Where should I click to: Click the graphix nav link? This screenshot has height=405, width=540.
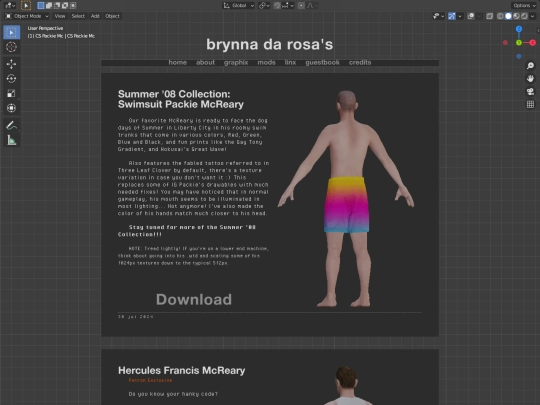point(236,62)
